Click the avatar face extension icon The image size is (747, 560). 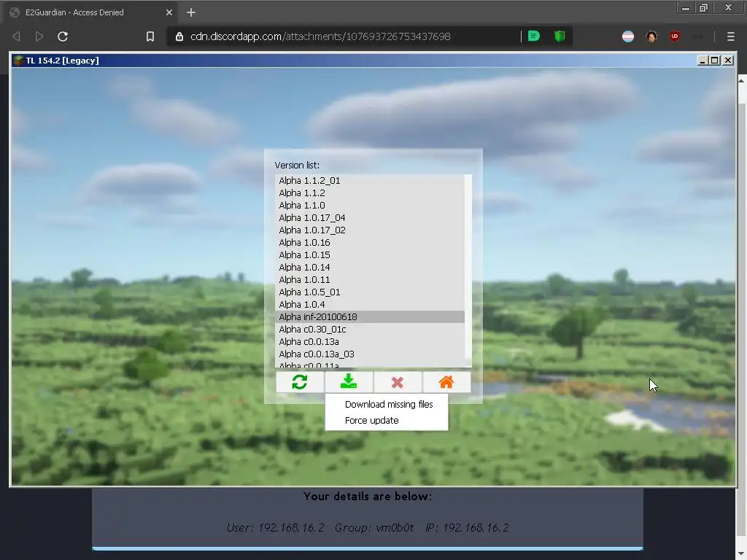[651, 36]
